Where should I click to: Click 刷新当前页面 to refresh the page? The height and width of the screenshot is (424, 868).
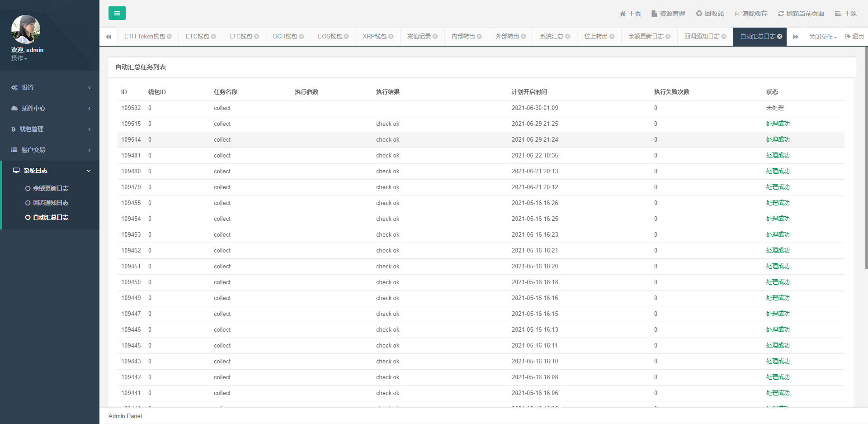pos(800,14)
